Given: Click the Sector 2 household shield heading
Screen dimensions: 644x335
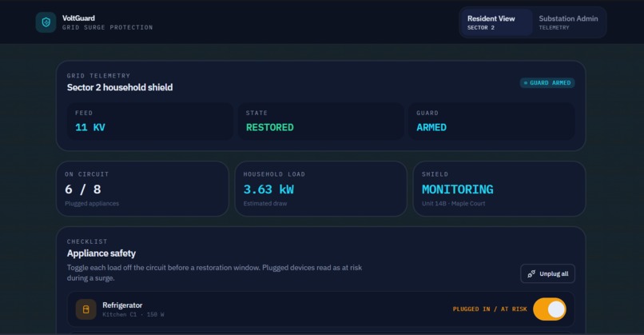Looking at the screenshot, I should click(x=120, y=87).
